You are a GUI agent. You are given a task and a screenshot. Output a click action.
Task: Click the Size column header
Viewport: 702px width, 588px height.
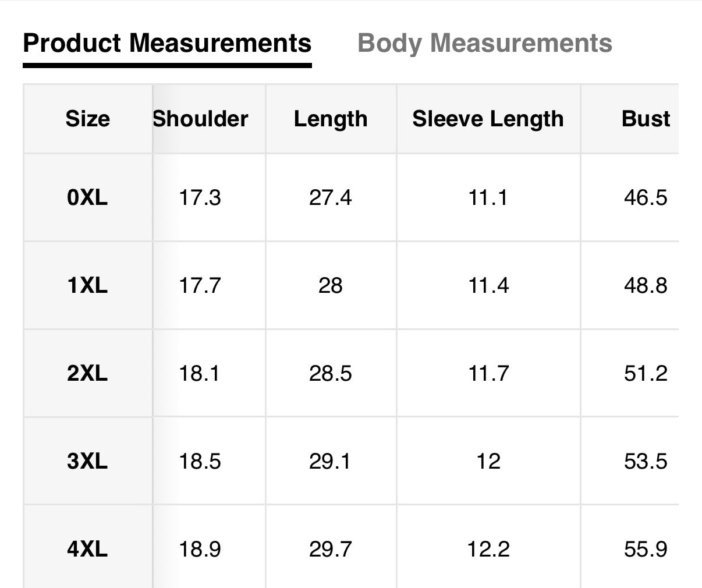87,119
